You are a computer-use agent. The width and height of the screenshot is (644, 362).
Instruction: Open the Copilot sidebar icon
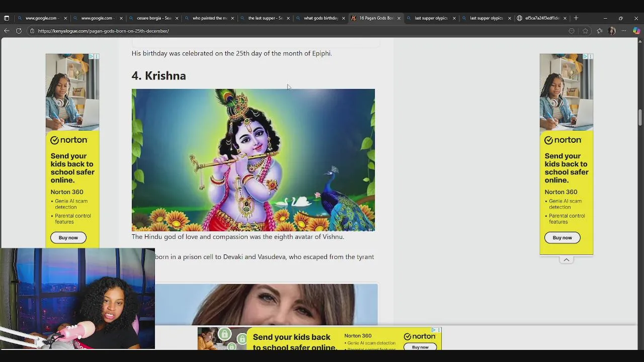(x=636, y=31)
